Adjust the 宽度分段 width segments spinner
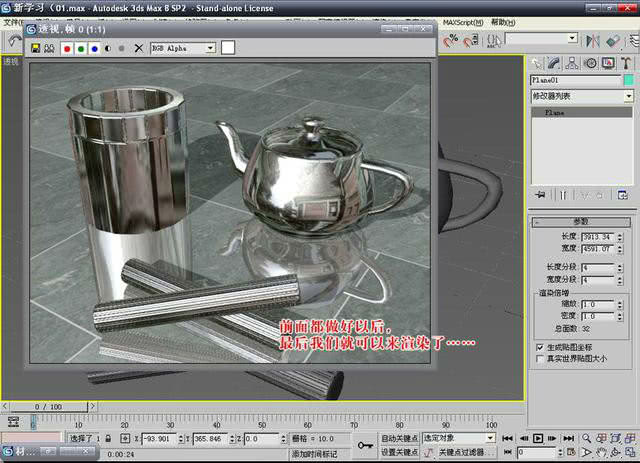Screen dimensions: 640x463 coord(620,280)
